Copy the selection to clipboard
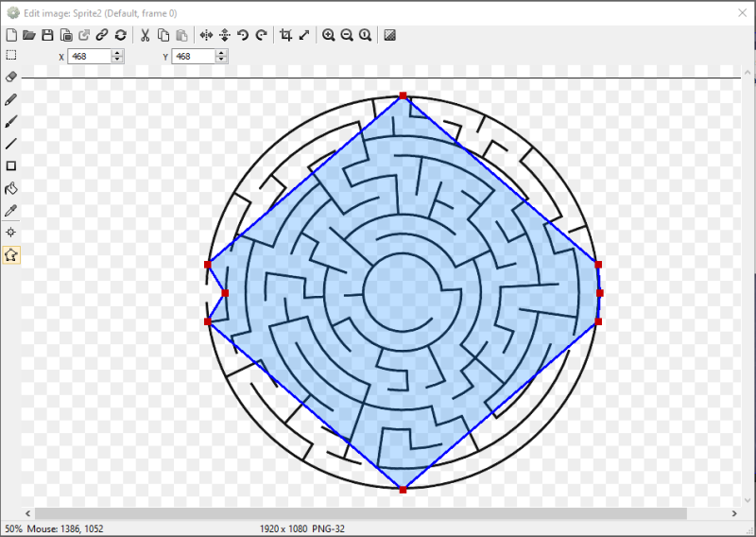756x537 pixels. [x=163, y=35]
